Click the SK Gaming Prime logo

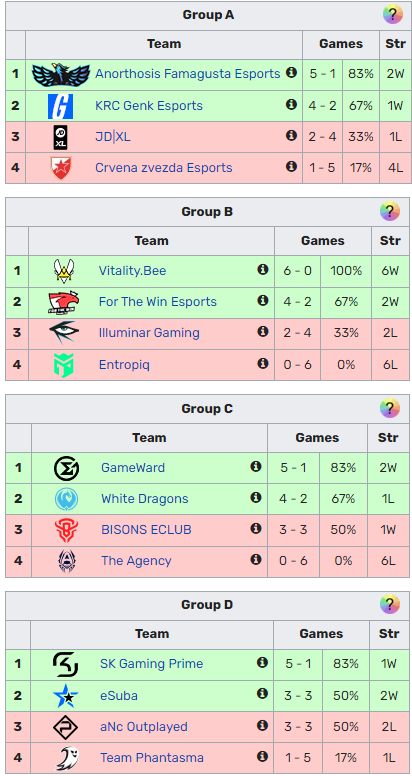tap(66, 664)
